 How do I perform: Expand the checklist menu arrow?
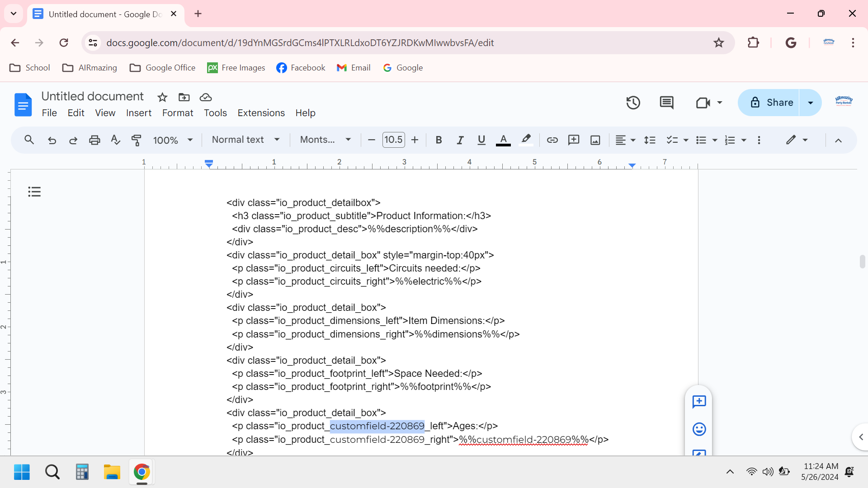[686, 140]
